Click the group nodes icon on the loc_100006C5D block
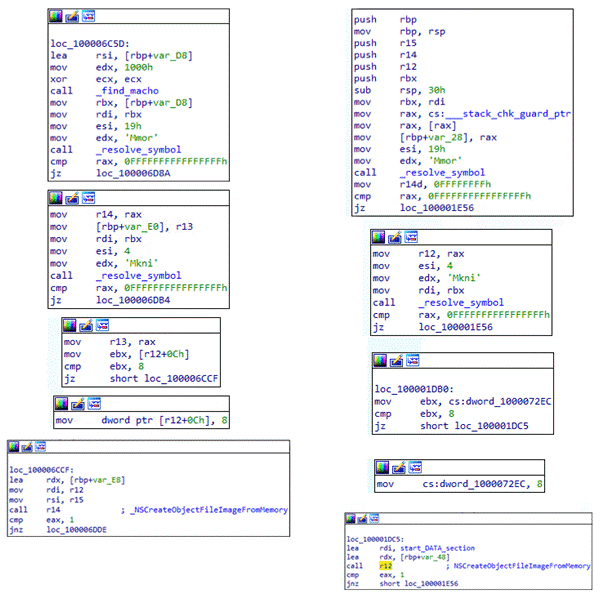This screenshot has width=600, height=598. click(88, 17)
